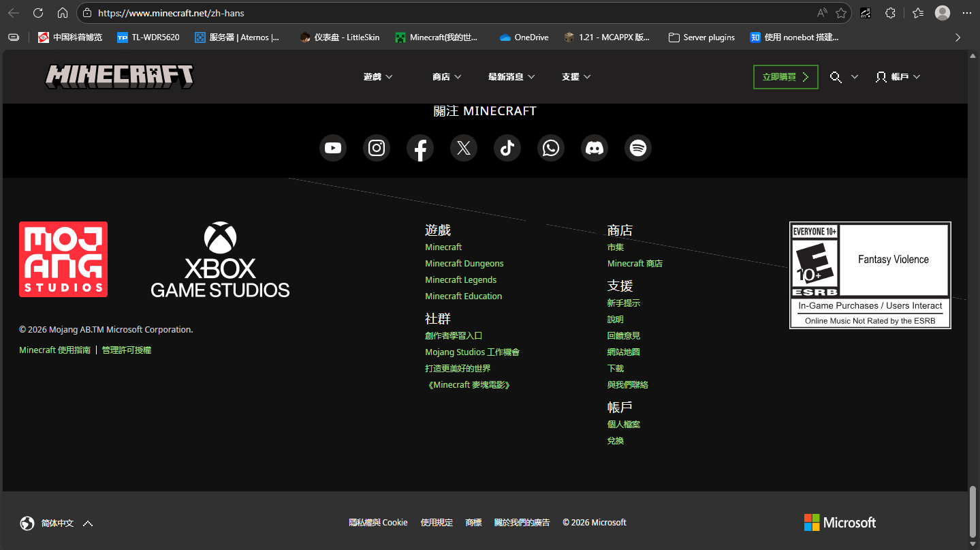Click the WhatsApp icon
The image size is (980, 550).
click(x=551, y=148)
